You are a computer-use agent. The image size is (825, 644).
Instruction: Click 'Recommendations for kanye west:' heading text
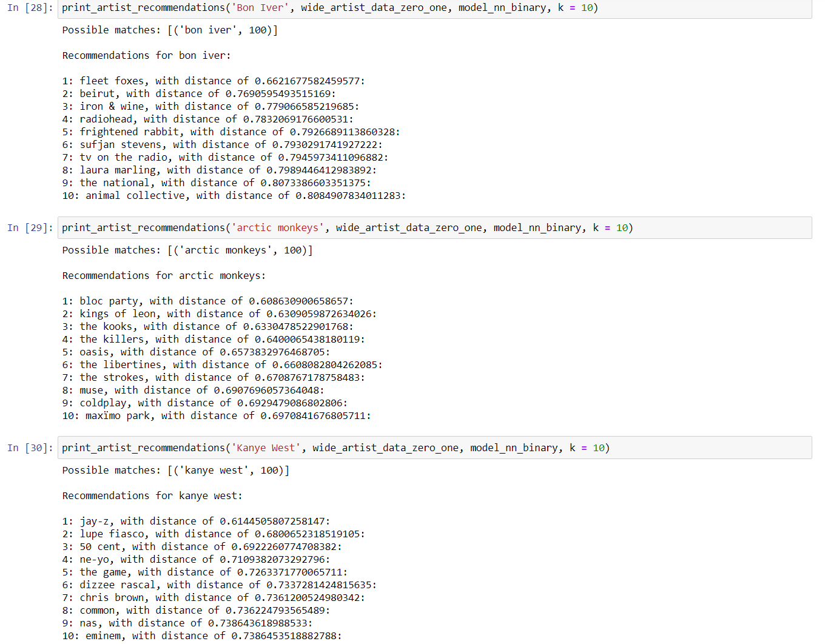pyautogui.click(x=152, y=496)
